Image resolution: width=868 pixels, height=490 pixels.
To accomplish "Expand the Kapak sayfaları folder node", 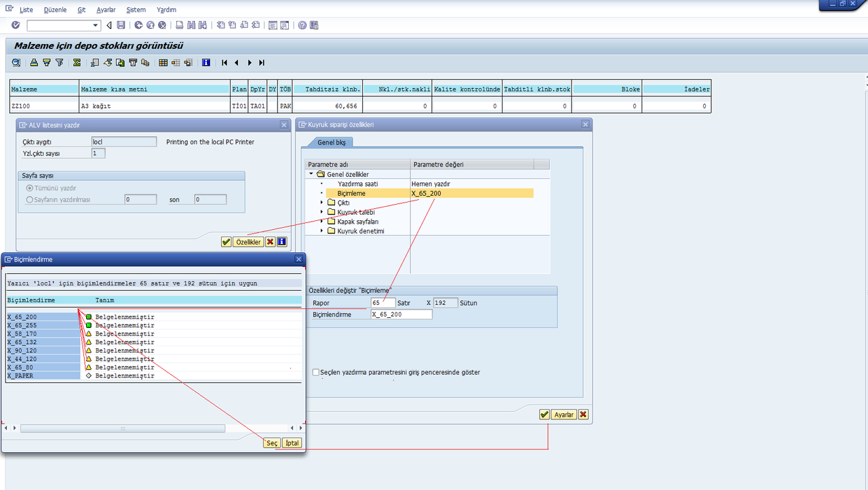I will tap(322, 222).
